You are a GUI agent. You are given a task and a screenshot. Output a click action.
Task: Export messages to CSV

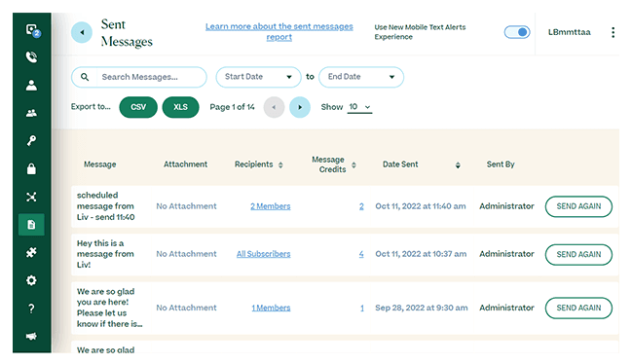(x=138, y=107)
